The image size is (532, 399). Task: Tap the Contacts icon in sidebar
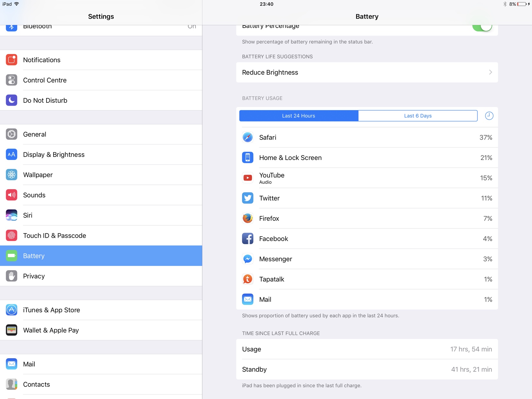12,384
